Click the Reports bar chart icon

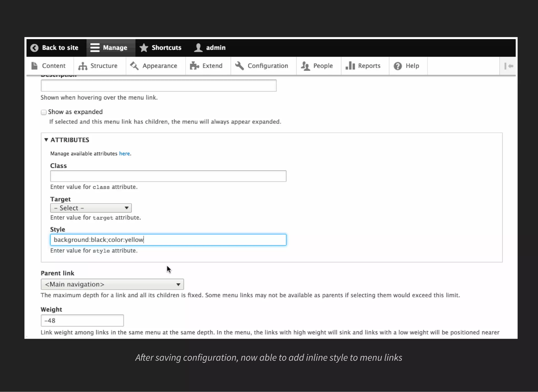(350, 66)
